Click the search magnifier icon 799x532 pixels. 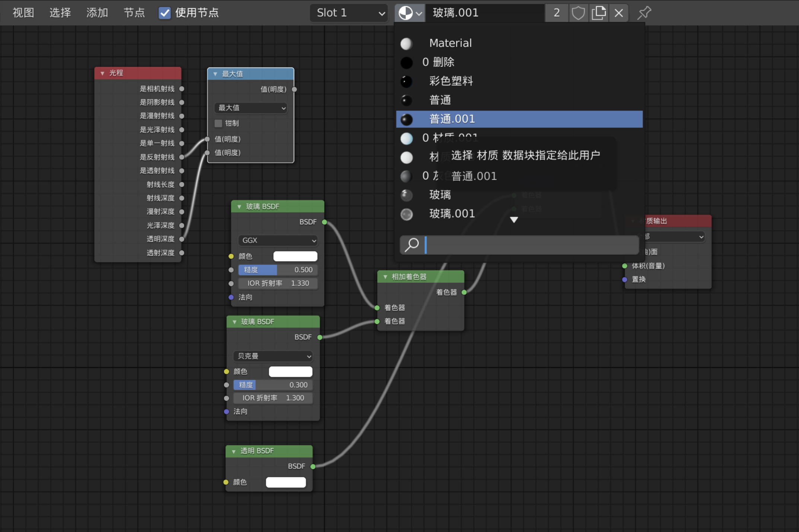(412, 245)
